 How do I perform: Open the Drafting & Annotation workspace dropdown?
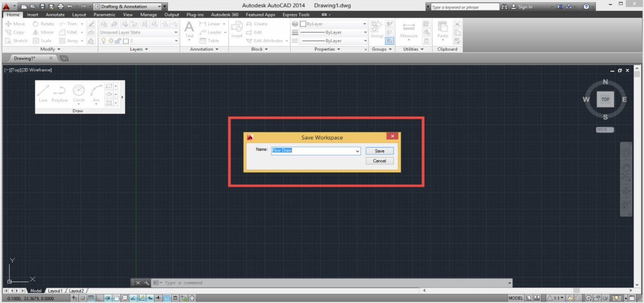(x=128, y=7)
